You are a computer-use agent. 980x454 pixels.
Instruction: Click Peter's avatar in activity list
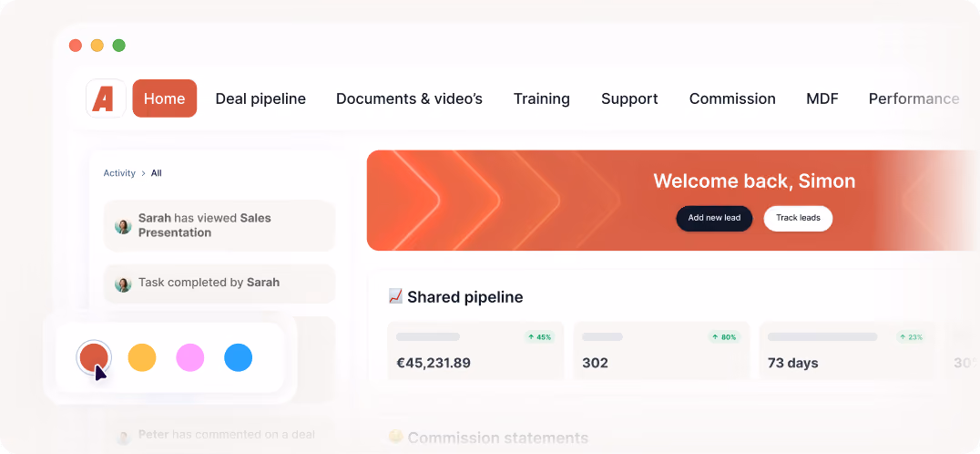[123, 436]
